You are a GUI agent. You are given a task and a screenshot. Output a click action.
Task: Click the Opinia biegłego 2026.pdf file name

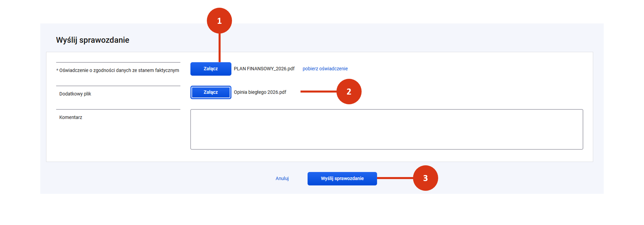pyautogui.click(x=260, y=92)
